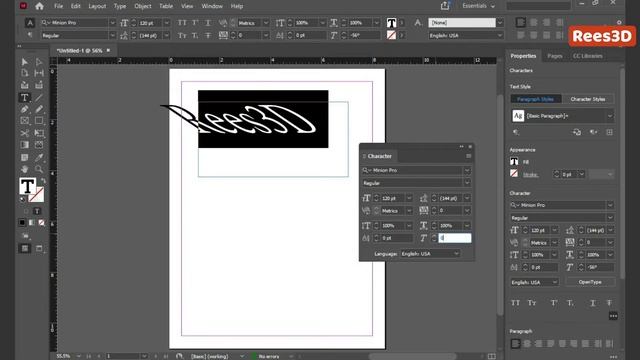Enable formatting affects text button
The width and height of the screenshot is (640, 360).
click(37, 211)
